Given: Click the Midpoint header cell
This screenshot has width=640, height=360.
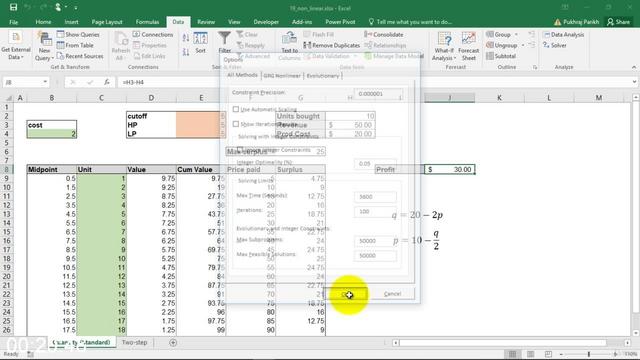Looking at the screenshot, I should coord(52,169).
